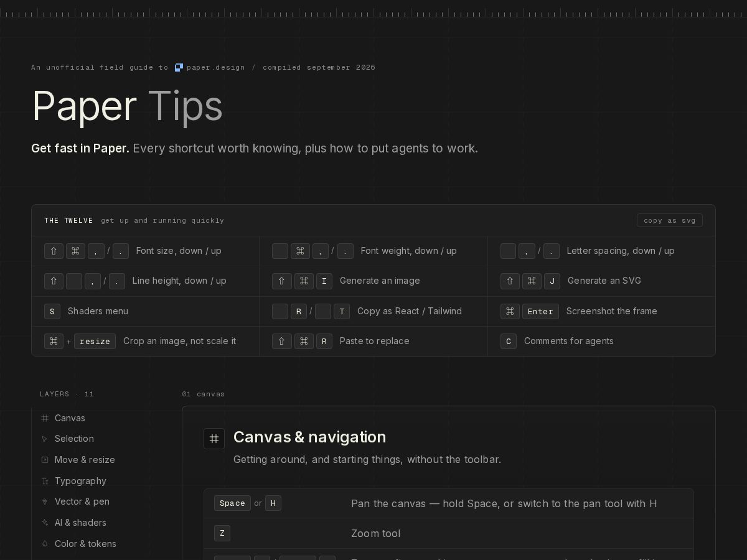This screenshot has width=747, height=560.
Task: Click the Shift key in Paste to replace row
Action: tap(282, 341)
